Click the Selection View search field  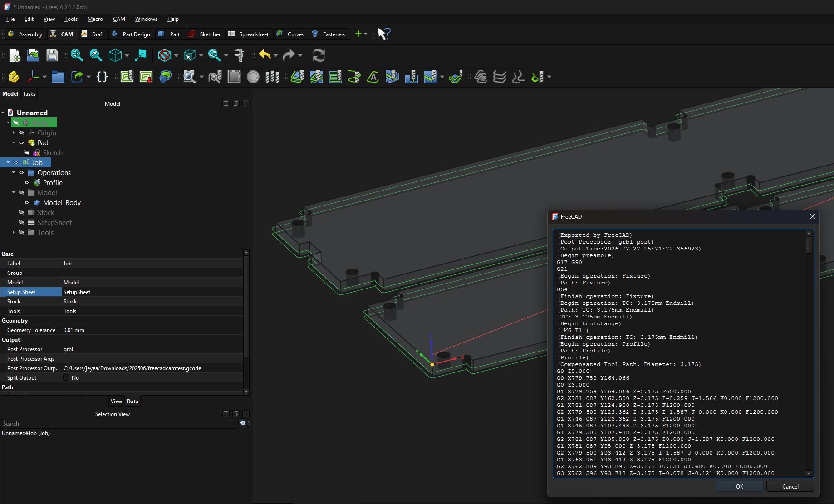click(x=119, y=424)
